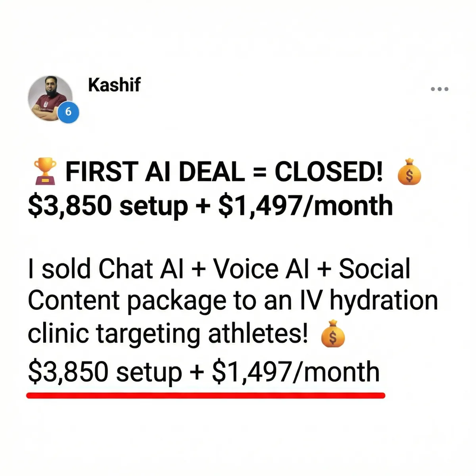
Task: Open Kashif's profile photo
Action: 50,98
